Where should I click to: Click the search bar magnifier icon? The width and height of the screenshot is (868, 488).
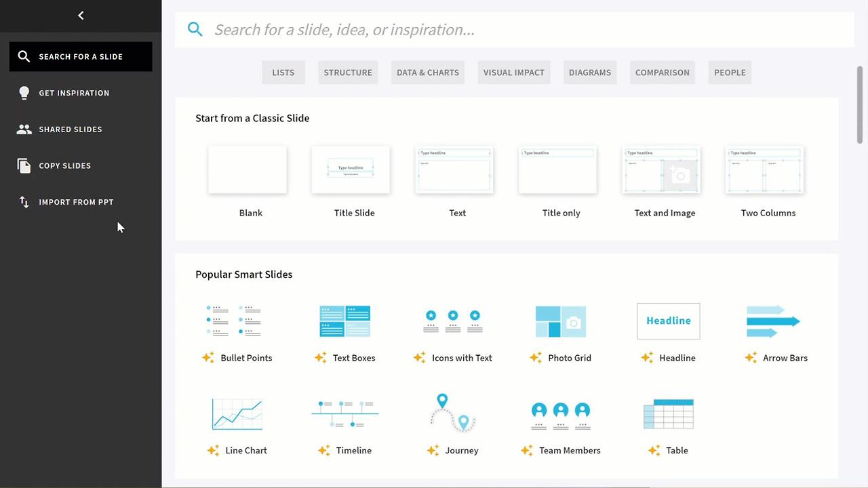coord(195,29)
